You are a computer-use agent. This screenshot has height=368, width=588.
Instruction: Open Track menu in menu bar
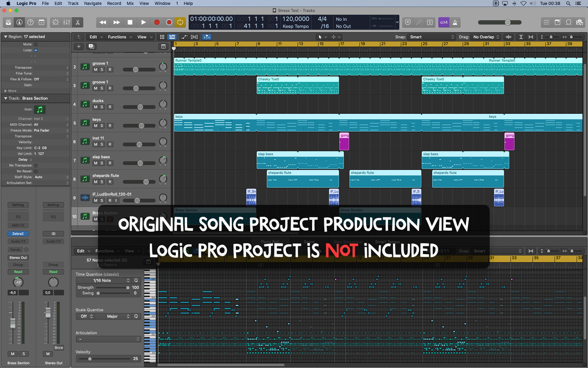73,3
